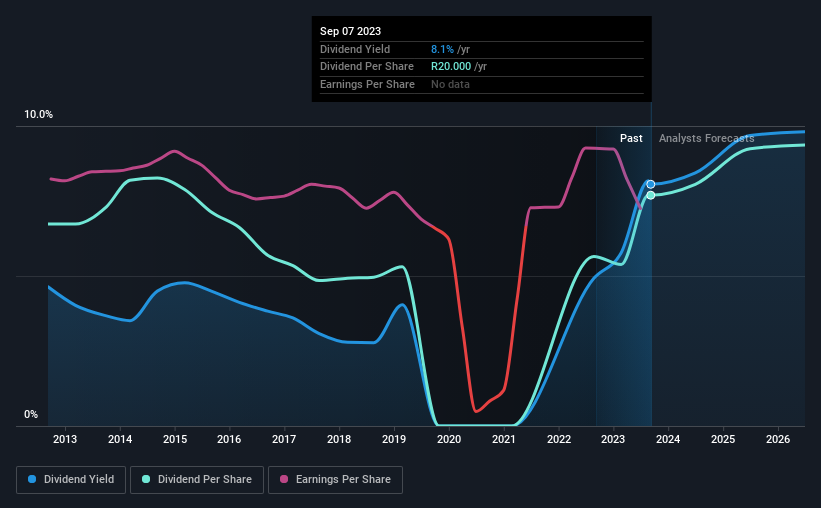This screenshot has width=821, height=508.
Task: Select the 2023 x-axis year label
Action: [x=613, y=439]
